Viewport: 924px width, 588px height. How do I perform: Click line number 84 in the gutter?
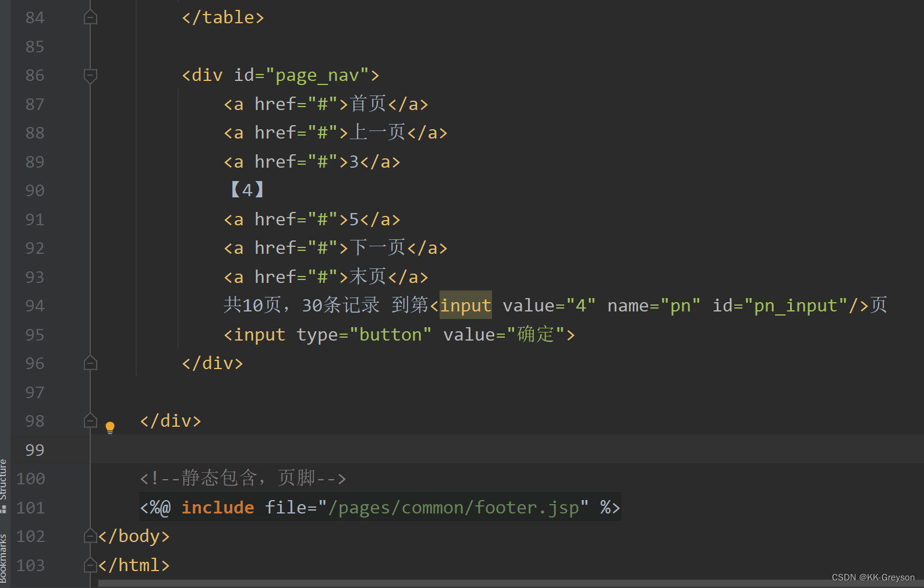(x=35, y=17)
